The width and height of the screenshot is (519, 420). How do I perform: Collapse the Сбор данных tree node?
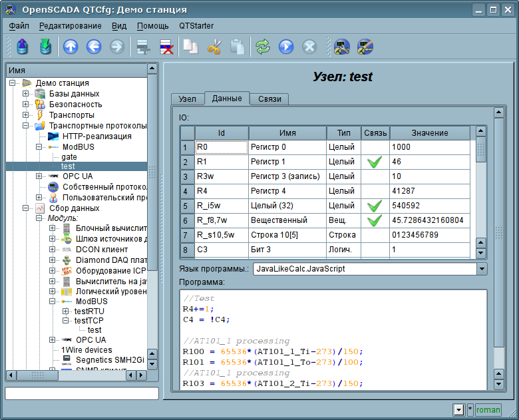pyautogui.click(x=25, y=208)
